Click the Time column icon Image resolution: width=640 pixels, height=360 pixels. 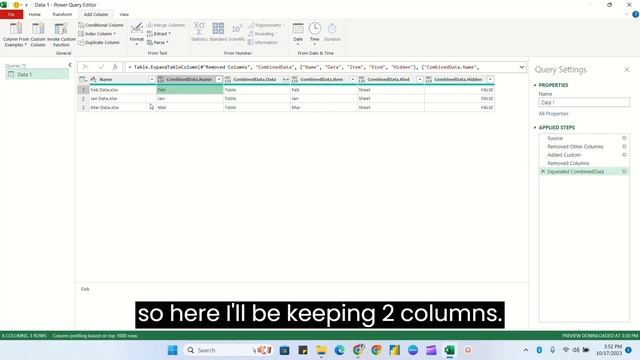tap(315, 29)
